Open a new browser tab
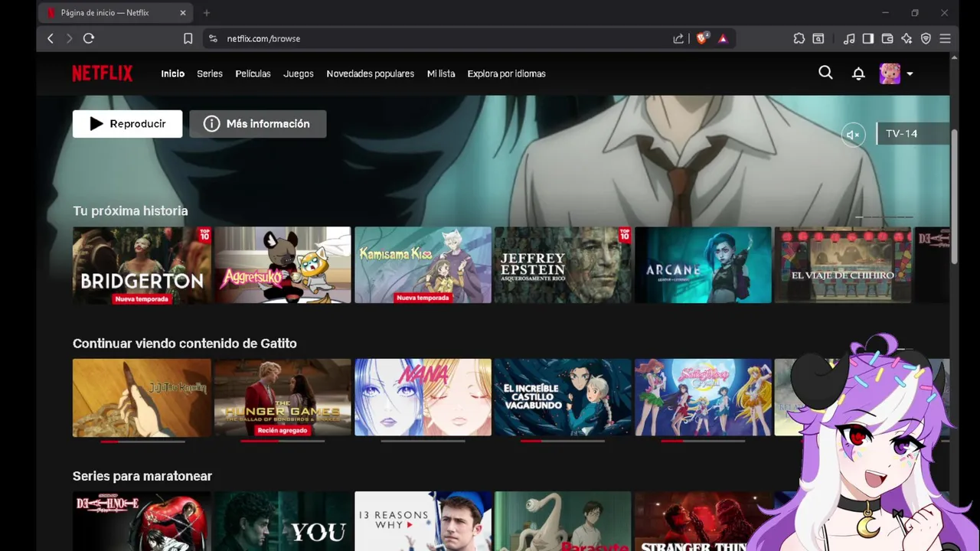 [x=207, y=13]
